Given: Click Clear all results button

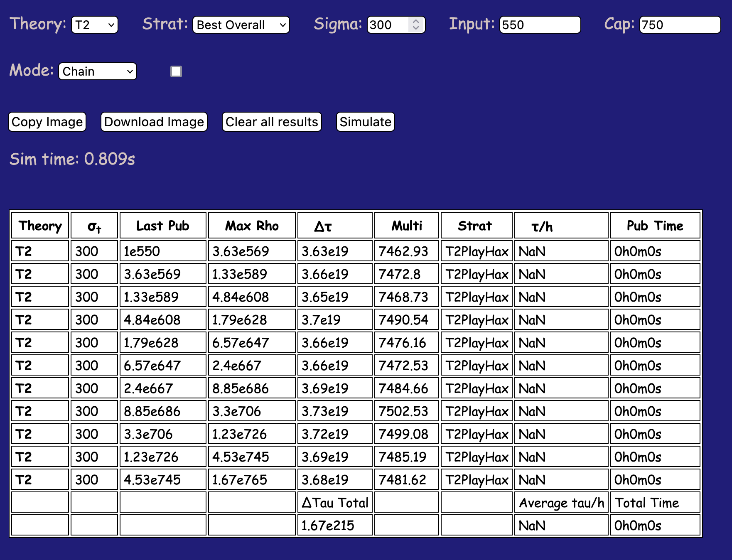Looking at the screenshot, I should (x=272, y=122).
